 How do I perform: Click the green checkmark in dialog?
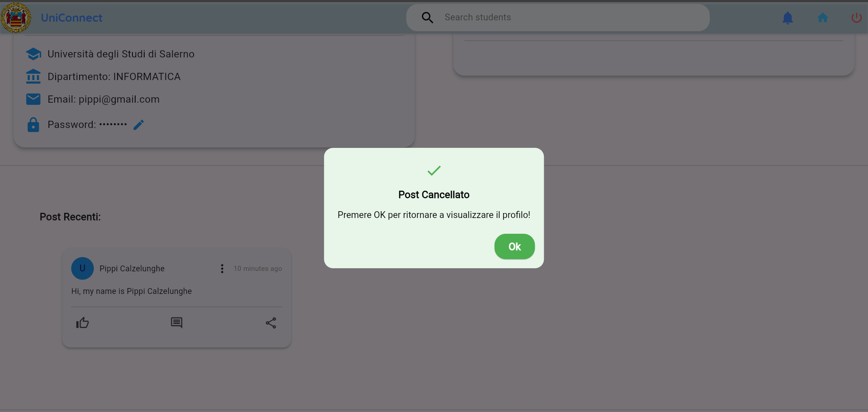pyautogui.click(x=434, y=170)
